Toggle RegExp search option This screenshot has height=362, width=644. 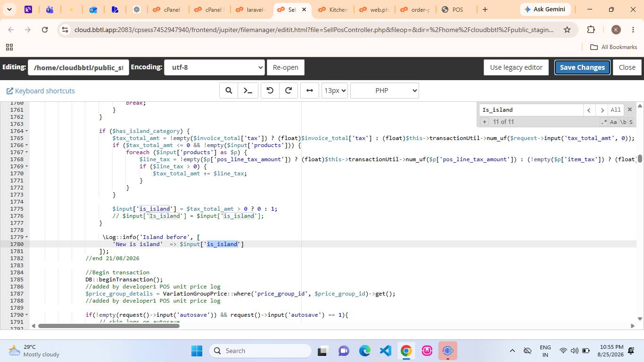(x=604, y=122)
